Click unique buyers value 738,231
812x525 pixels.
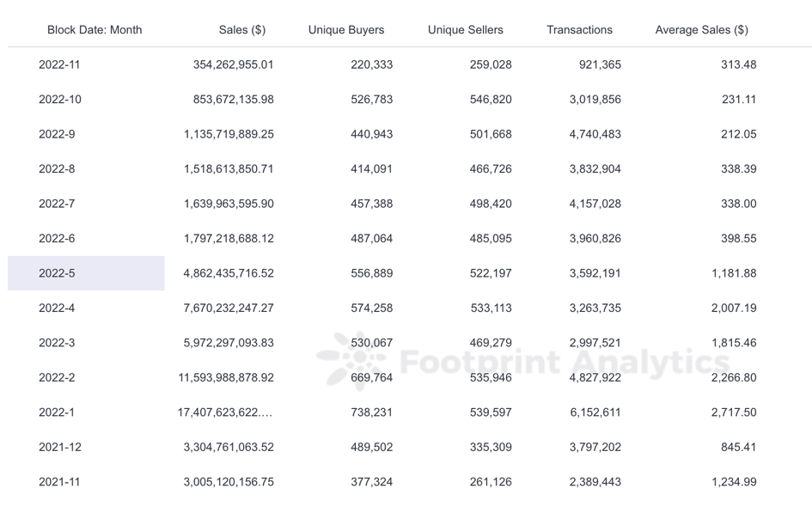pos(371,412)
